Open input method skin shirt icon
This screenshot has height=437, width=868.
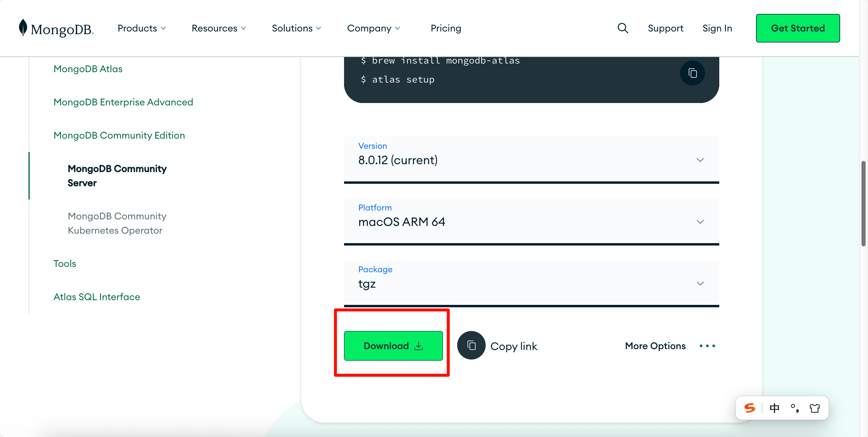pos(815,408)
